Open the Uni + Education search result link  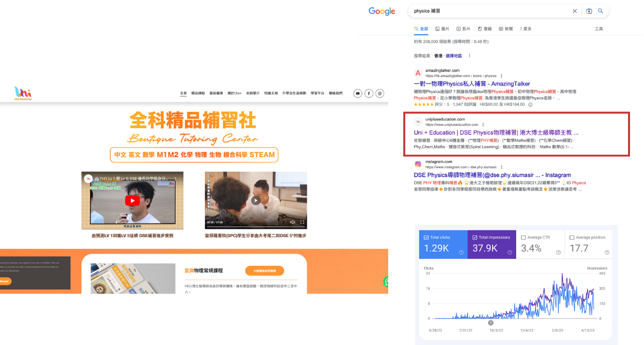496,133
